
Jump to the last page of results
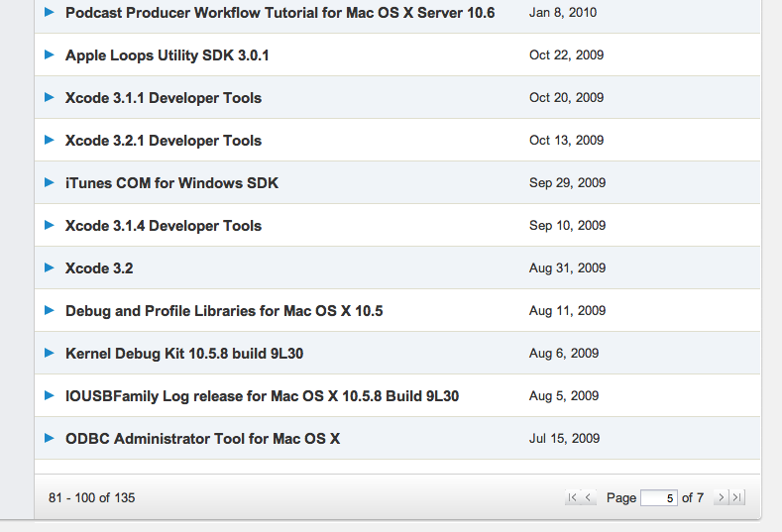coord(736,497)
